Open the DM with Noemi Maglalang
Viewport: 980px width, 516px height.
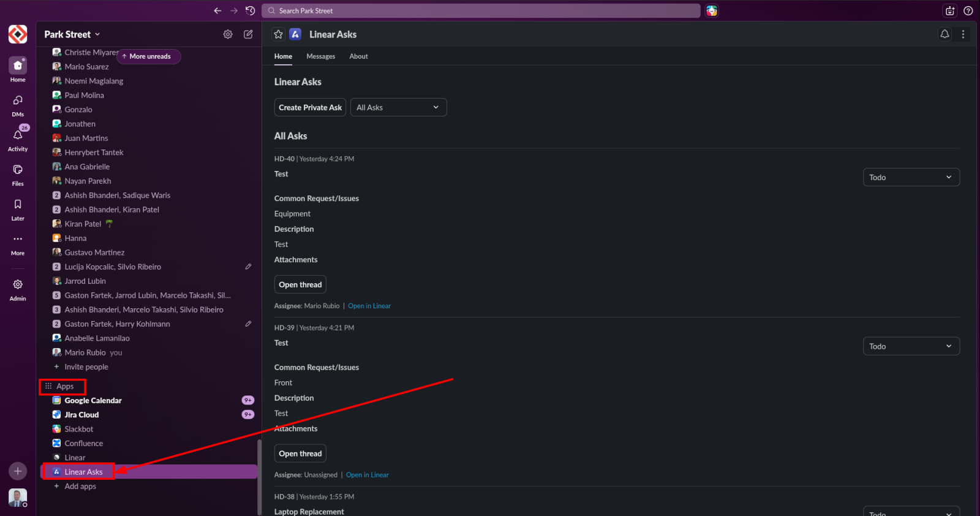[148, 81]
